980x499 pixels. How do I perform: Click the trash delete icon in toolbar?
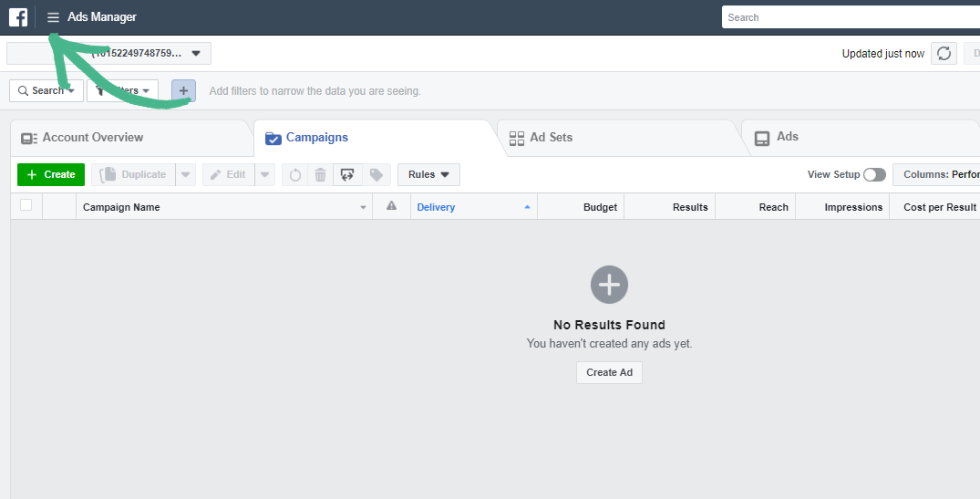point(320,175)
